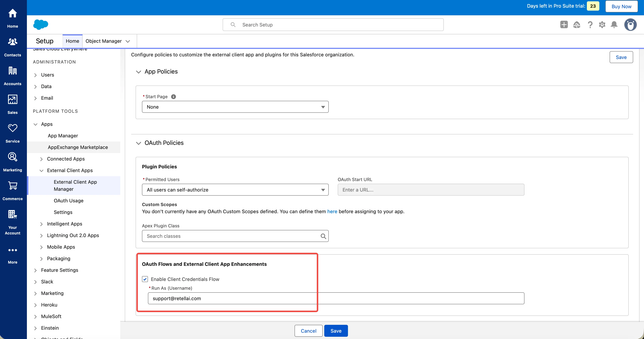This screenshot has height=339, width=644.
Task: Open Your Account from the left rail
Action: 13,222
